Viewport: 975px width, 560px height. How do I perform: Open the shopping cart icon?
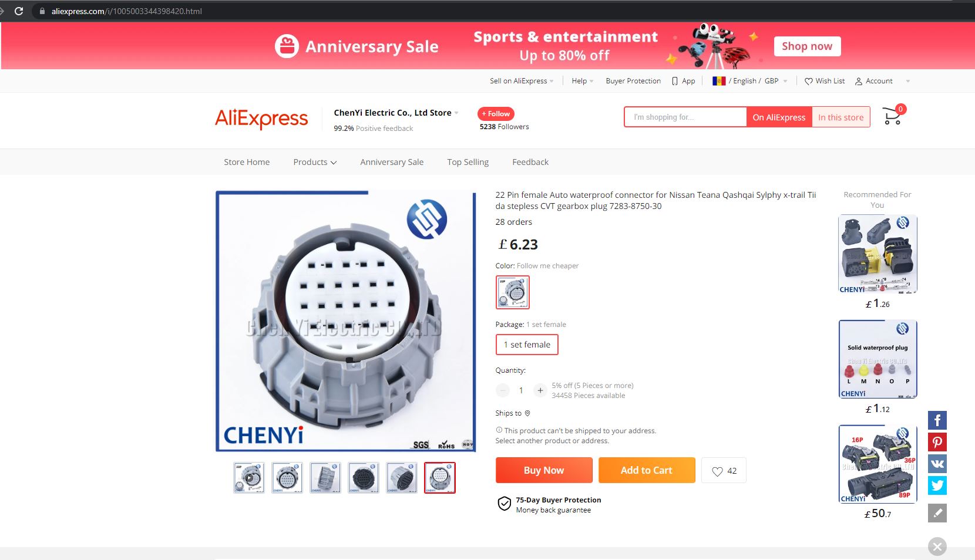pos(892,116)
